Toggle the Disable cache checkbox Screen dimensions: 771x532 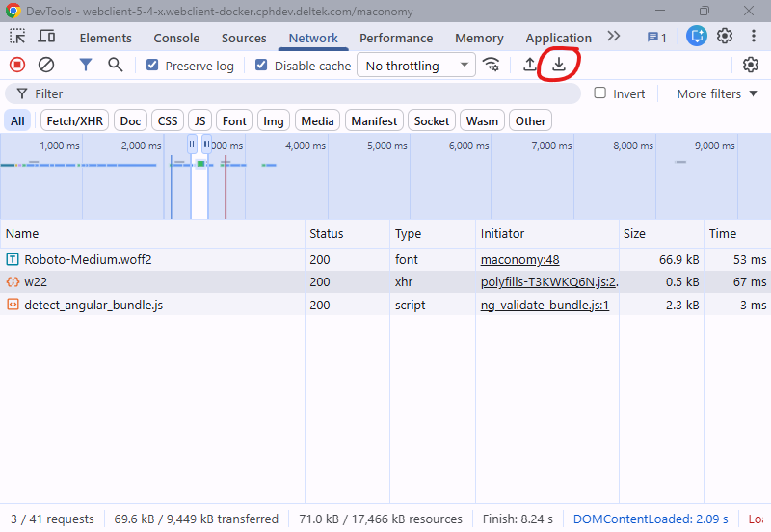tap(261, 65)
